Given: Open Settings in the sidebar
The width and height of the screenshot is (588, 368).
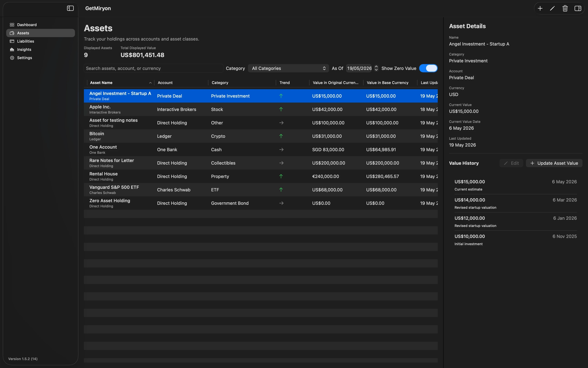Looking at the screenshot, I should [40, 58].
